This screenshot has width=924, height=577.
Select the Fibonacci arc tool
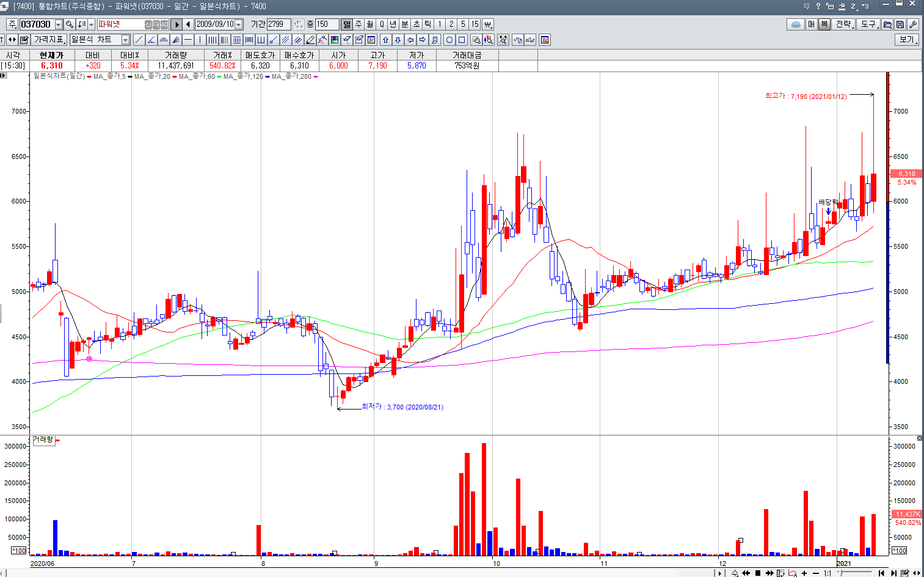pyautogui.click(x=164, y=40)
